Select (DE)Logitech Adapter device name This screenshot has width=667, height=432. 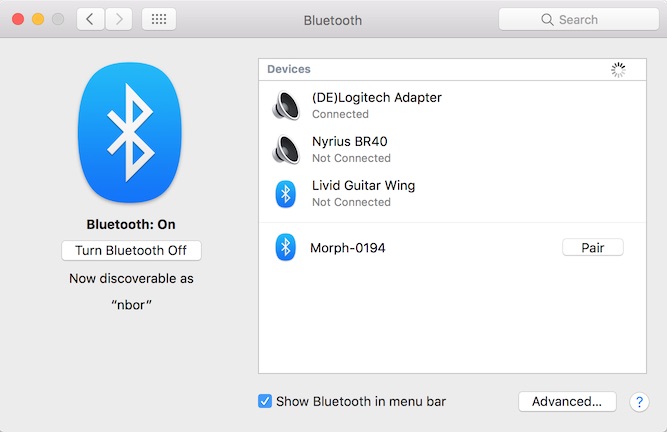point(376,97)
